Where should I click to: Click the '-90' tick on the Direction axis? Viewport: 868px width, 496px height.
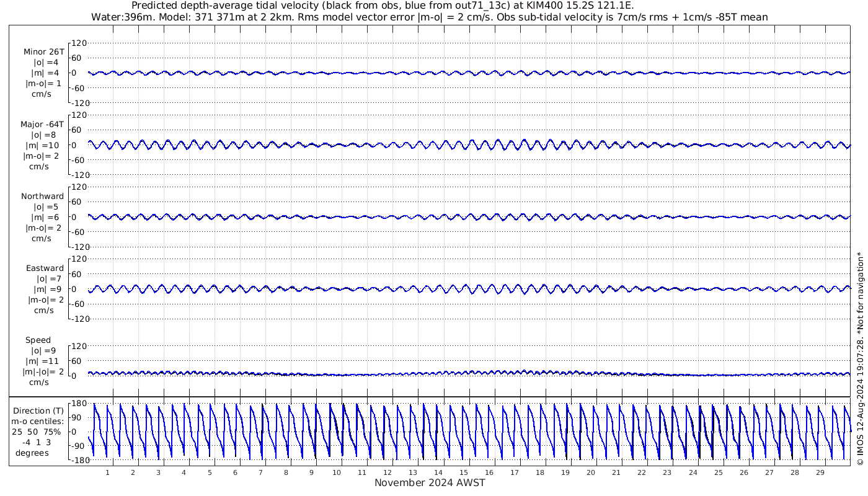tap(77, 446)
